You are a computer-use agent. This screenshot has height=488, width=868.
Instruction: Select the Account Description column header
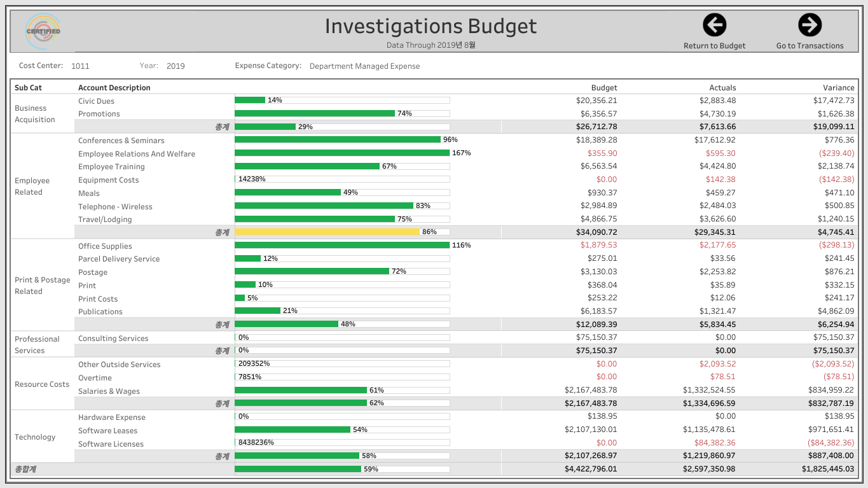click(114, 88)
